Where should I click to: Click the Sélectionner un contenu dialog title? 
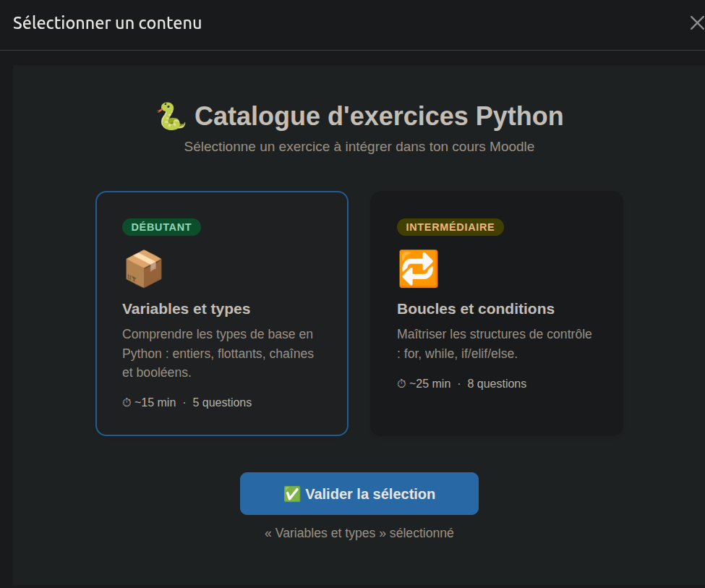[108, 23]
